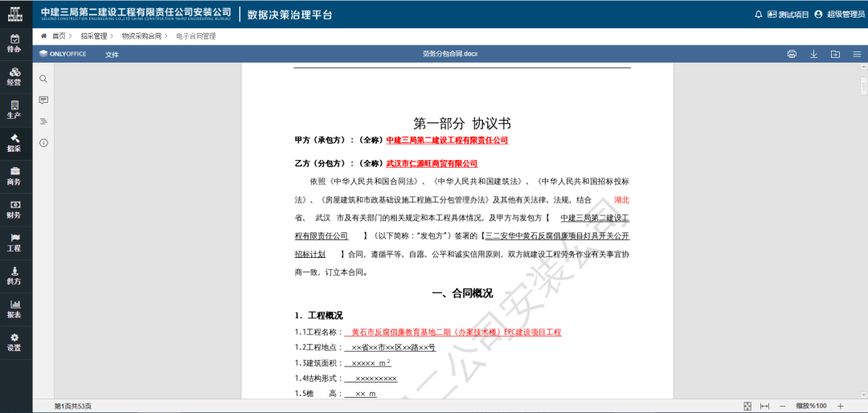This screenshot has height=413, width=868.
Task: Click the 数据决策治理平台 platform title
Action: click(x=289, y=14)
